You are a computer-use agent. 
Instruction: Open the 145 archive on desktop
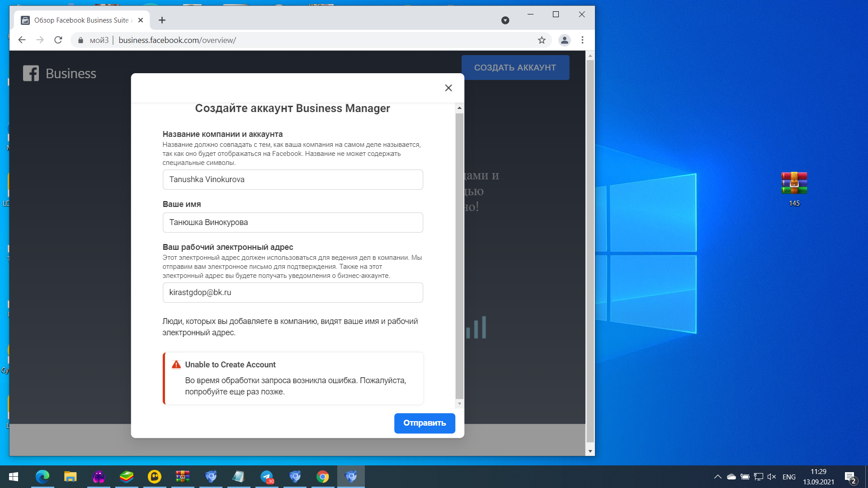[x=794, y=189]
